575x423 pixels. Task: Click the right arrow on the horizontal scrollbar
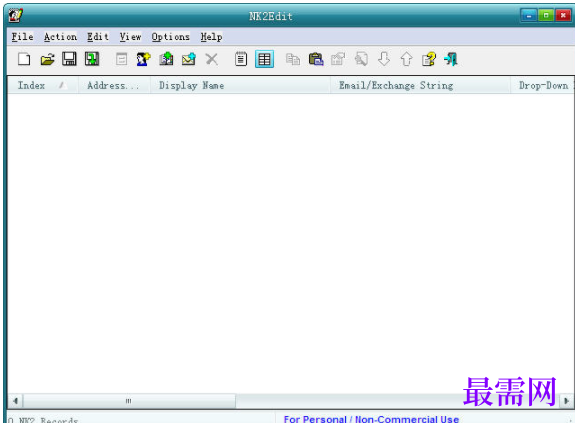coord(566,401)
